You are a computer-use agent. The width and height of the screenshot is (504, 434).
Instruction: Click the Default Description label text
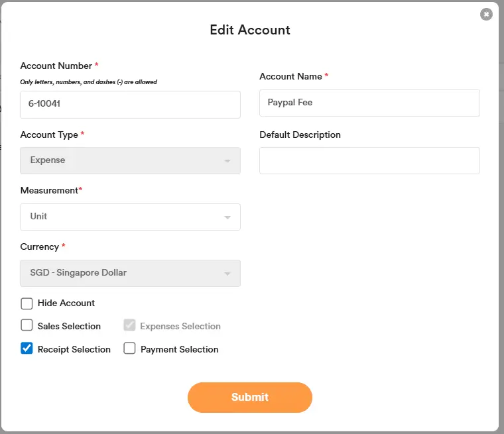click(300, 135)
